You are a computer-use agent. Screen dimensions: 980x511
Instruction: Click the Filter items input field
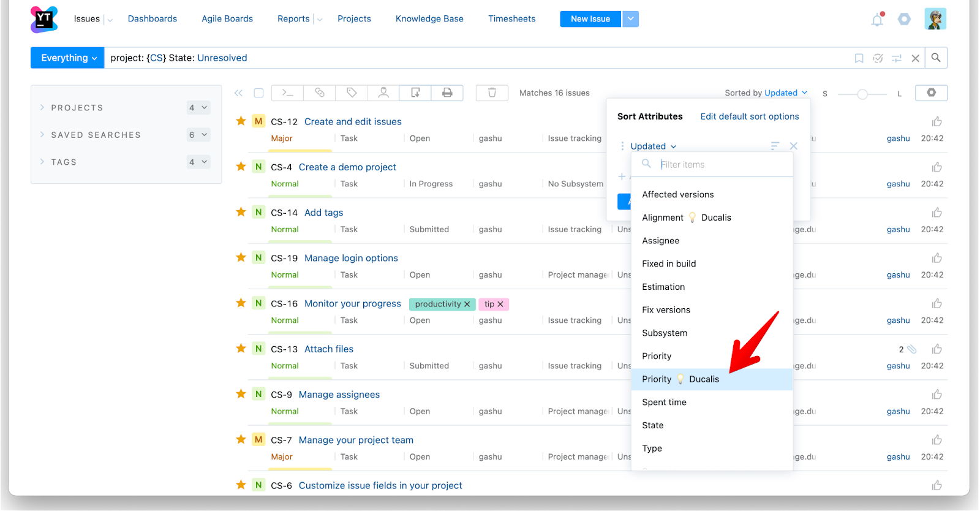click(723, 165)
